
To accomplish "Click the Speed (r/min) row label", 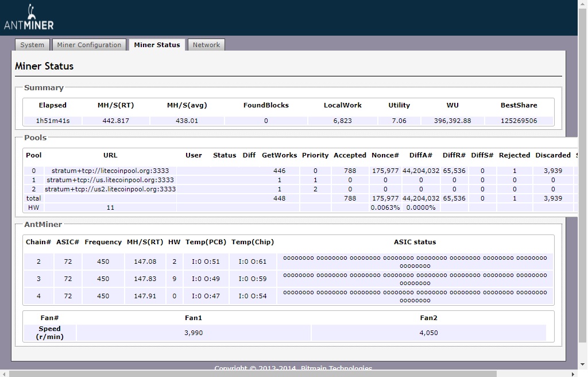I will pyautogui.click(x=49, y=333).
